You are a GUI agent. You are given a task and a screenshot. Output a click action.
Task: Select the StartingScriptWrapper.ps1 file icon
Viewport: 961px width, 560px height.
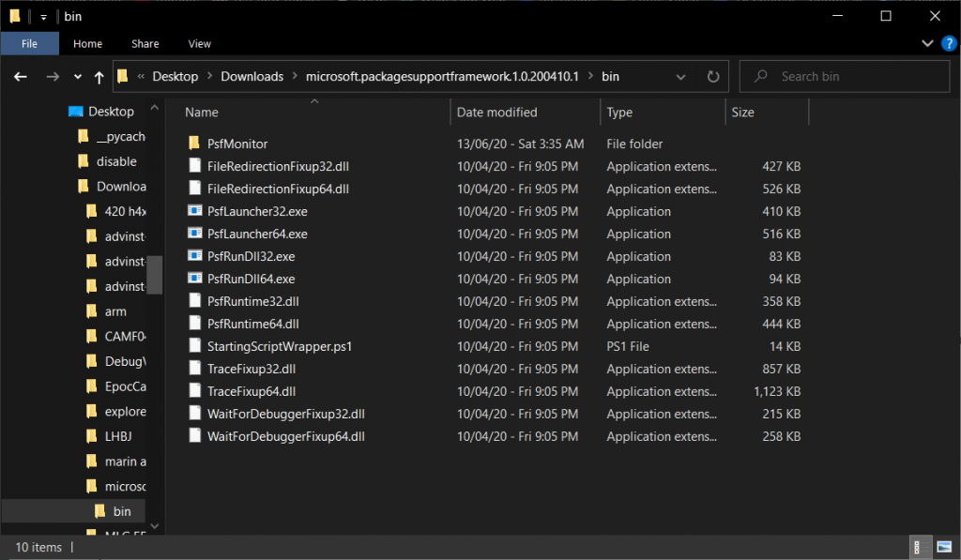pyautogui.click(x=194, y=347)
